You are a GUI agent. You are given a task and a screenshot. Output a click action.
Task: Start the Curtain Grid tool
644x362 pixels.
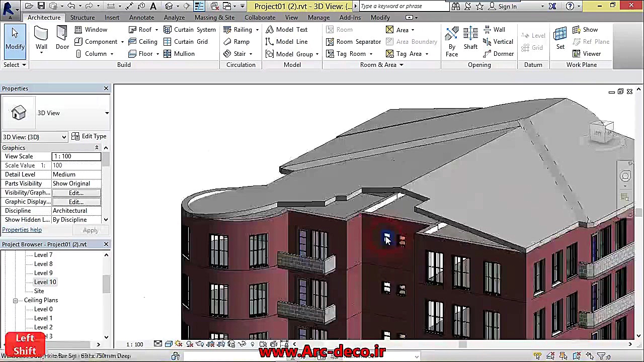tap(186, 42)
